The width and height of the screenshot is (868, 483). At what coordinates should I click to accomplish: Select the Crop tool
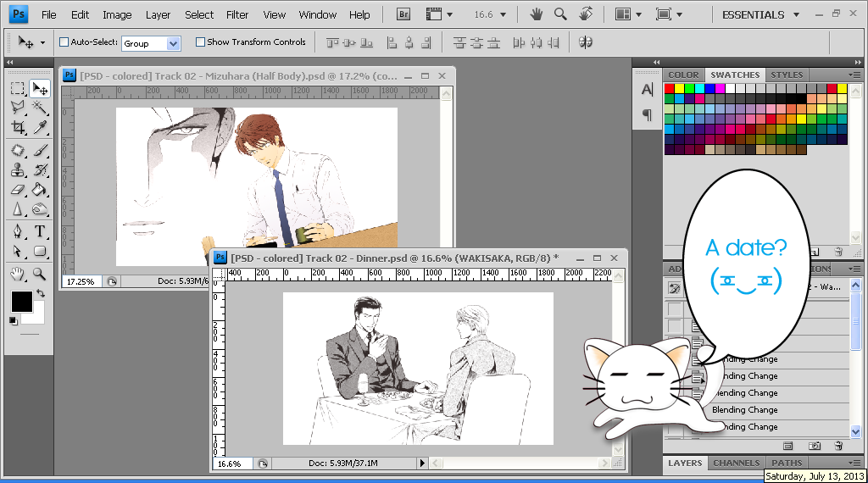(x=18, y=128)
